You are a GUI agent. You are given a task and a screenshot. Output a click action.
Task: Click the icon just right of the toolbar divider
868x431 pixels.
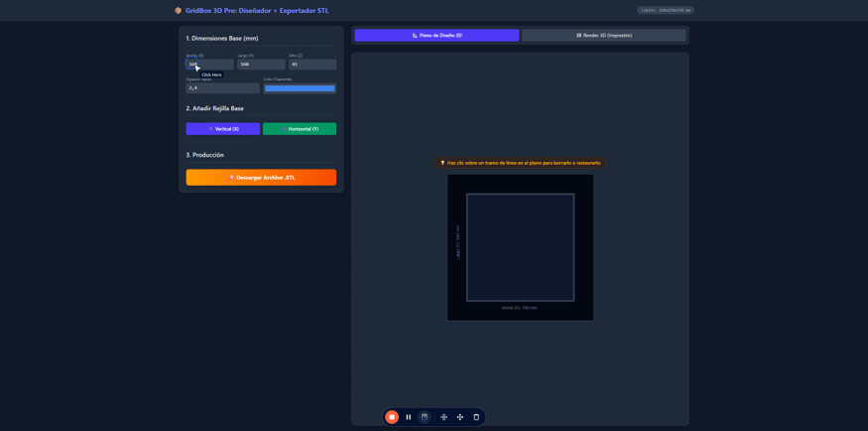pyautogui.click(x=443, y=417)
